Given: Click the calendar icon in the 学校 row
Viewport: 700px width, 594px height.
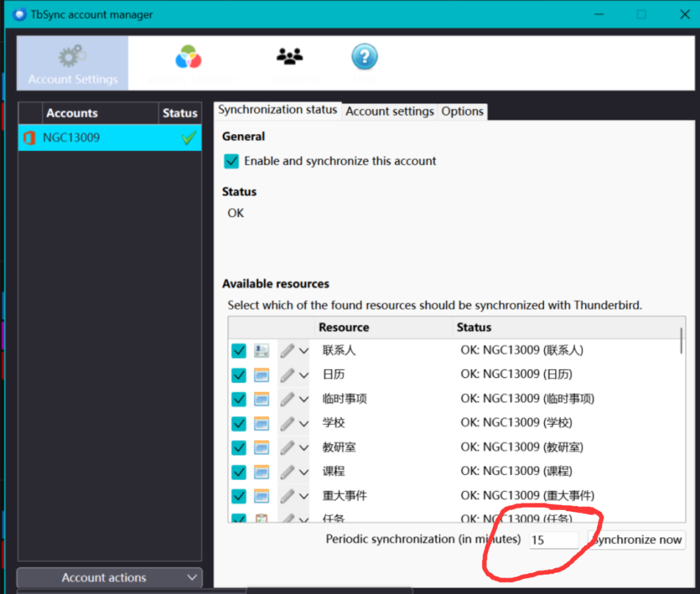Looking at the screenshot, I should point(262,423).
